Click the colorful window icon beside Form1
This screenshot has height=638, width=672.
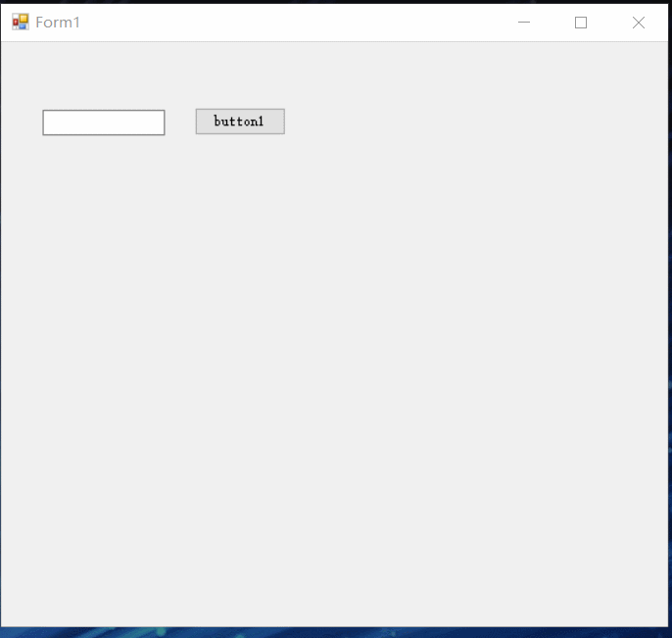pyautogui.click(x=21, y=22)
